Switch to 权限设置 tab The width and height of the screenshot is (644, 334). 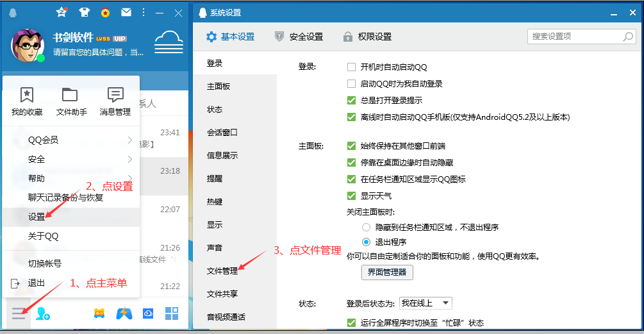(367, 37)
